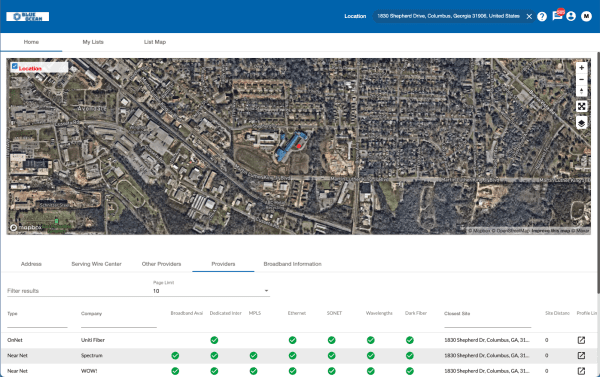Switch to the Broadband Information tab
This screenshot has height=377, width=600.
coord(292,264)
